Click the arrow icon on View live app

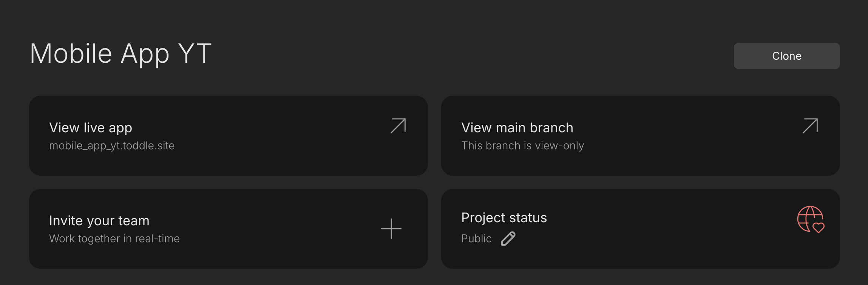pos(398,126)
